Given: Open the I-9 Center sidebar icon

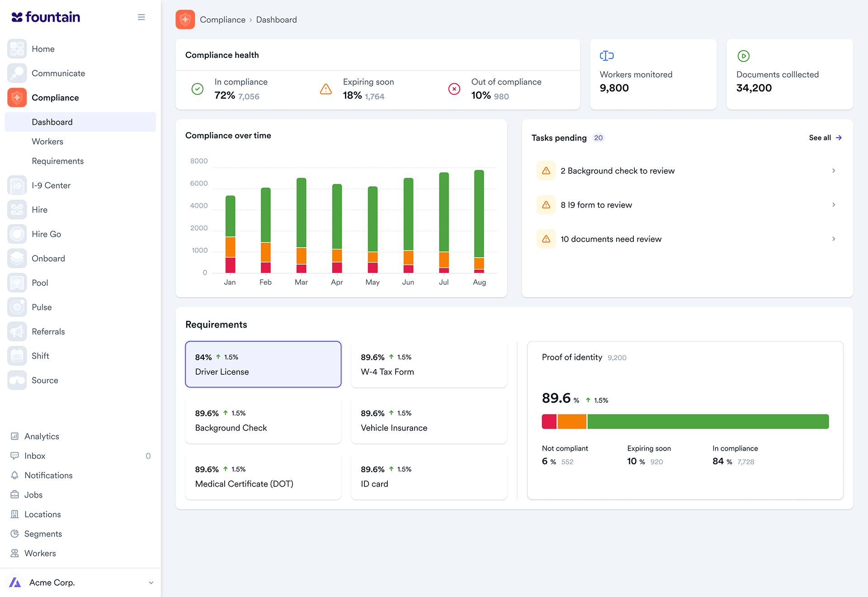Looking at the screenshot, I should tap(17, 185).
